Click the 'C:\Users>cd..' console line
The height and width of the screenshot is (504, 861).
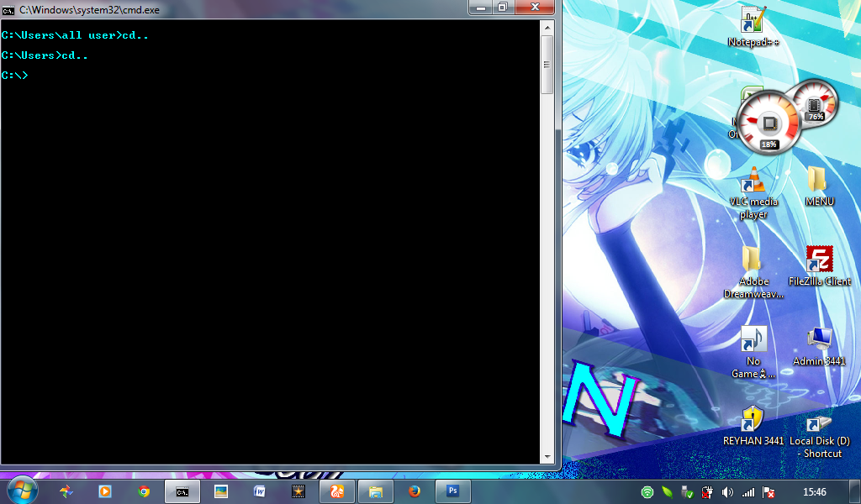tap(45, 55)
